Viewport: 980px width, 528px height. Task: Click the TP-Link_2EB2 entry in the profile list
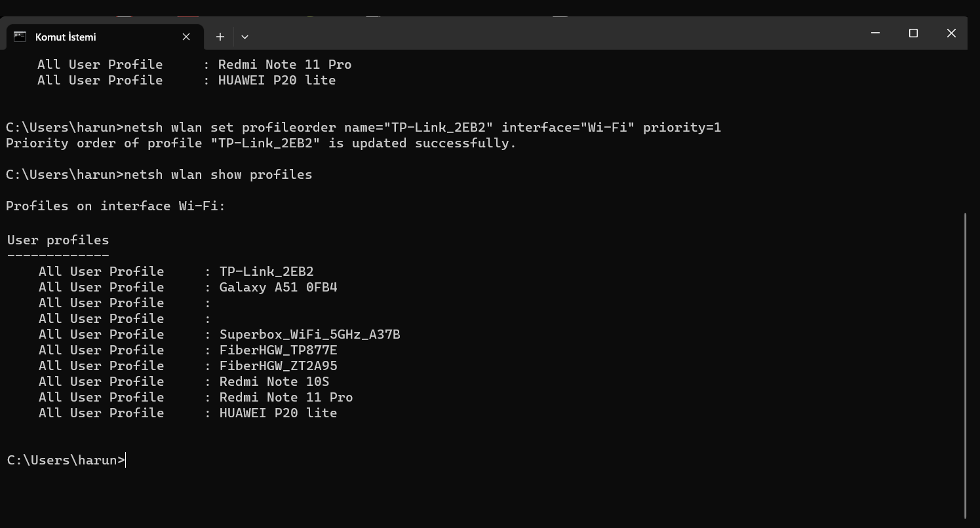tap(266, 271)
